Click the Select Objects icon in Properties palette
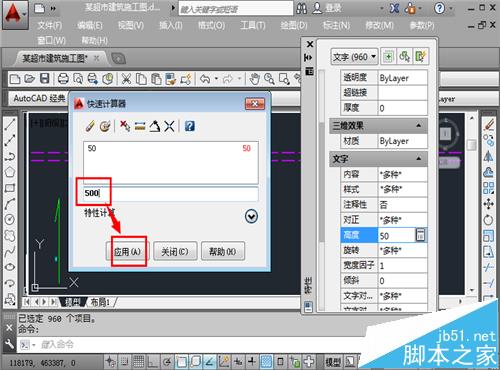The image size is (500, 370). click(x=404, y=57)
